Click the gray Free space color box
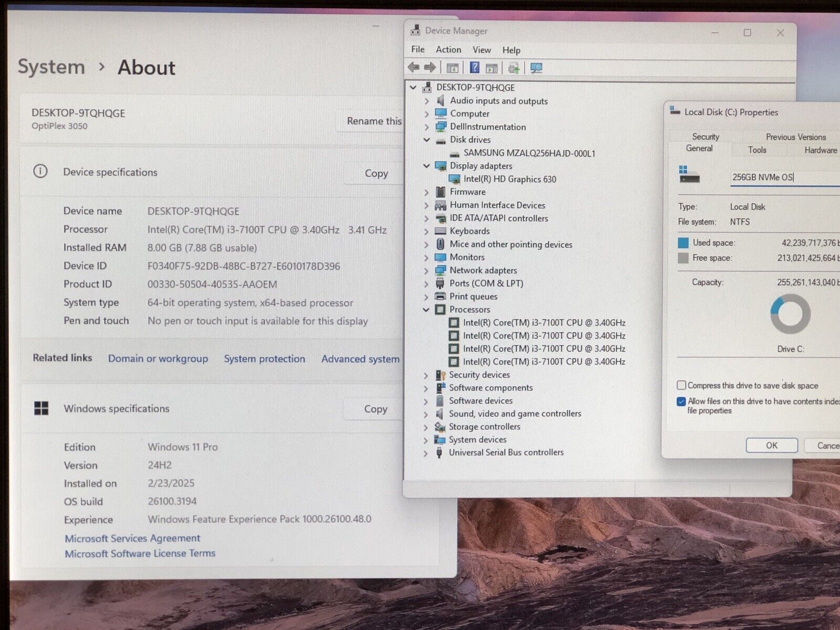 point(683,258)
